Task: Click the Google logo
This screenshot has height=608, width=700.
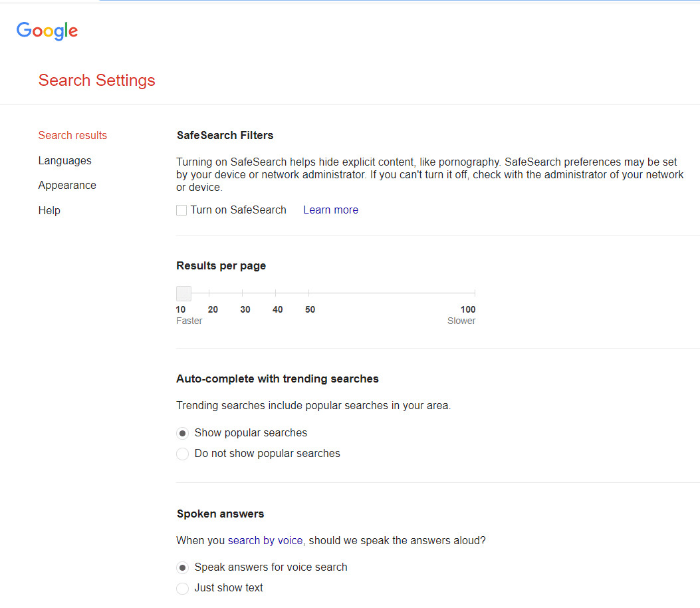Action: (47, 31)
